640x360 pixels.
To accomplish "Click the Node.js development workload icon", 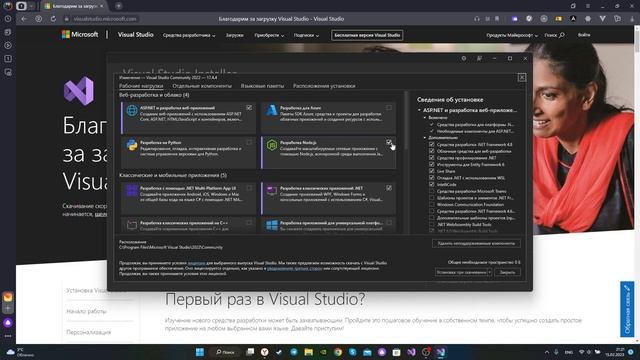I will [x=272, y=145].
